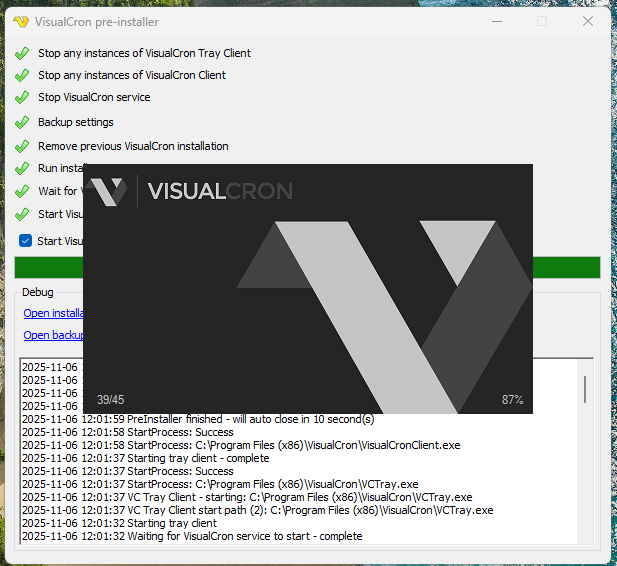Open the installation log link under Debug
Screen dimensions: 617x566
coord(52,313)
